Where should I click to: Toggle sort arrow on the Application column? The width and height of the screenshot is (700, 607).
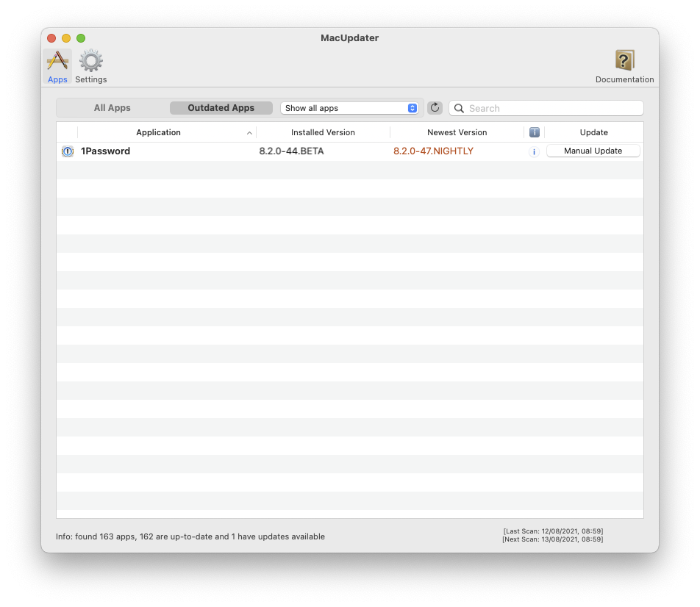point(249,133)
